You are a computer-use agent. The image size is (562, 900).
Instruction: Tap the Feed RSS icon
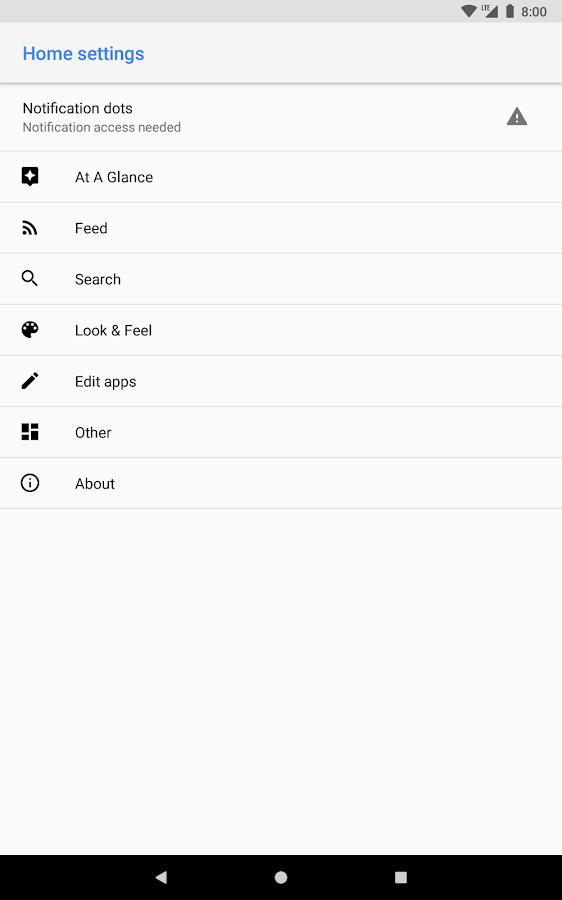(30, 228)
